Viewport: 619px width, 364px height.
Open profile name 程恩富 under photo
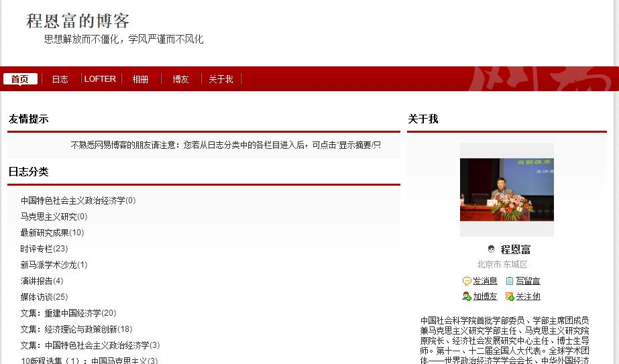tap(515, 249)
